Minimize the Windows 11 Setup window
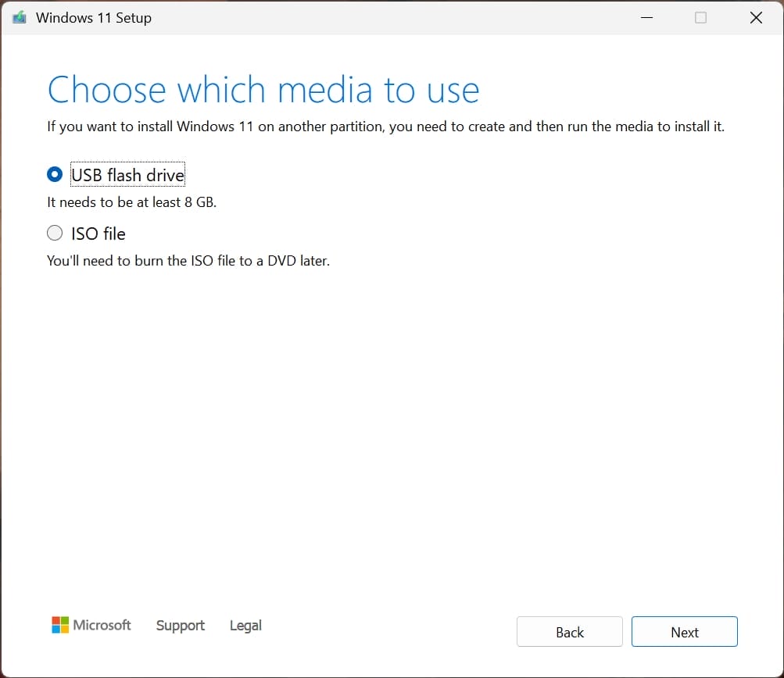Viewport: 784px width, 678px height. tap(646, 17)
